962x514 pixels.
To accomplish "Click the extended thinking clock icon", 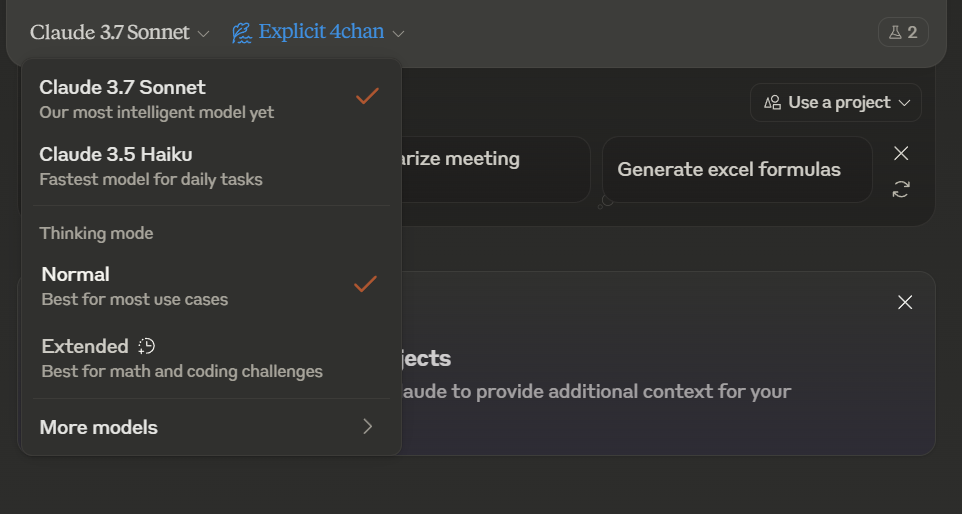I will (147, 346).
